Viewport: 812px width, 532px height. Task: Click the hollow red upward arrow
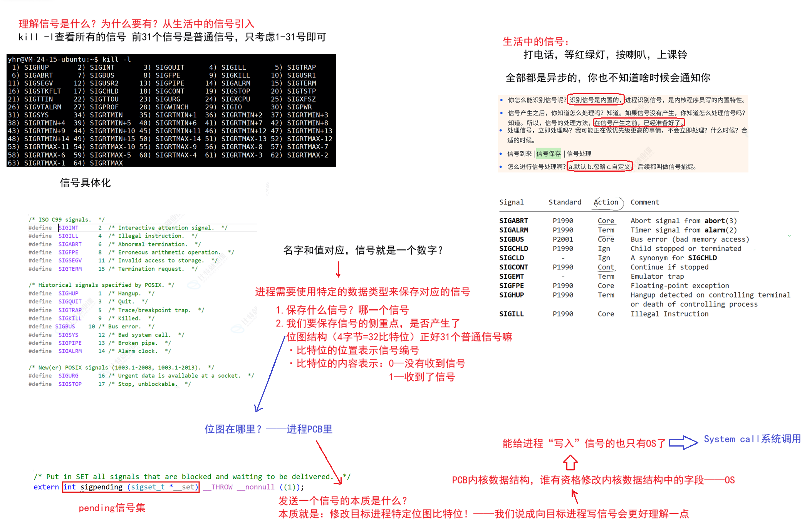click(570, 462)
